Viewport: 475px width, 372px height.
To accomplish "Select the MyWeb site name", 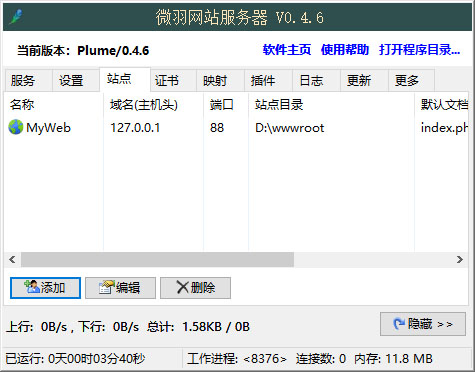I will pos(48,128).
